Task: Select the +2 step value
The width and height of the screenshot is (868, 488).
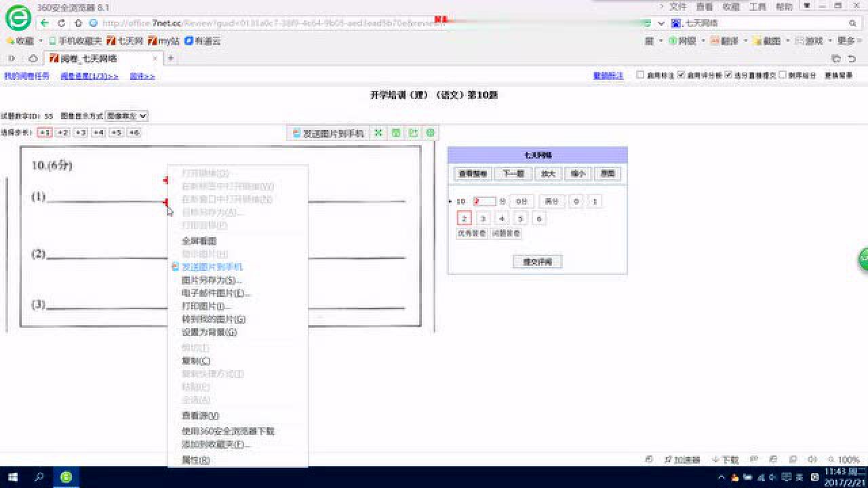Action: (x=62, y=133)
